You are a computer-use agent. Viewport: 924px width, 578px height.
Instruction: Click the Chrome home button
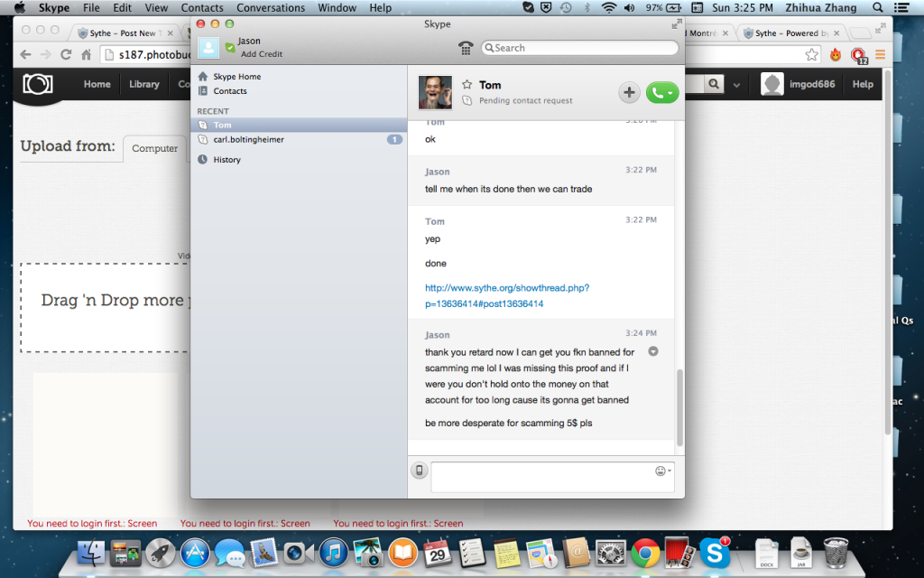[86, 55]
